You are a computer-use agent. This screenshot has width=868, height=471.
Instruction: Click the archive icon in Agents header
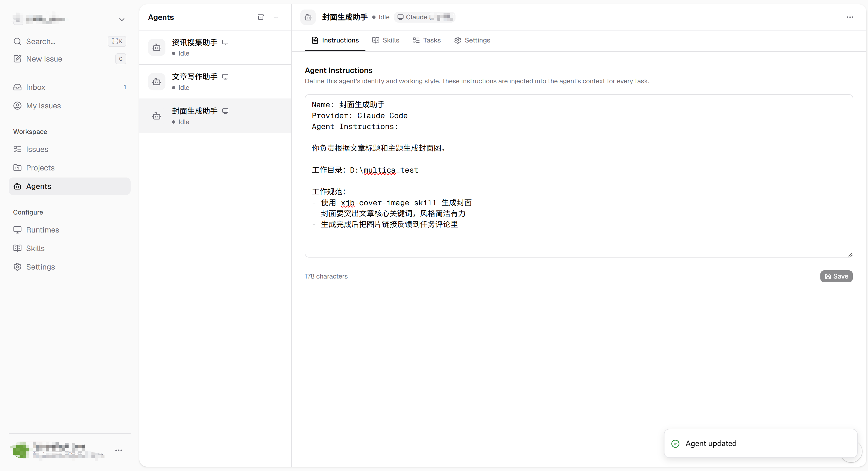pos(260,17)
